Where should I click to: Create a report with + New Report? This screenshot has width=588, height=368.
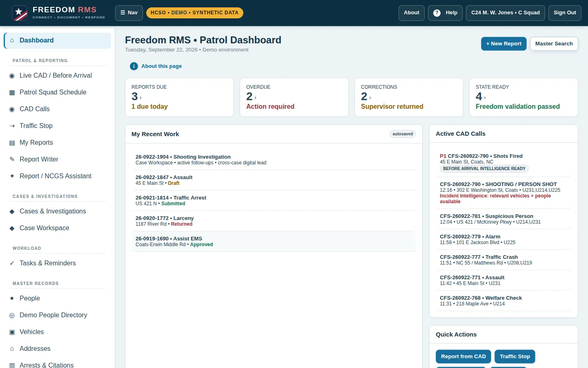(504, 44)
